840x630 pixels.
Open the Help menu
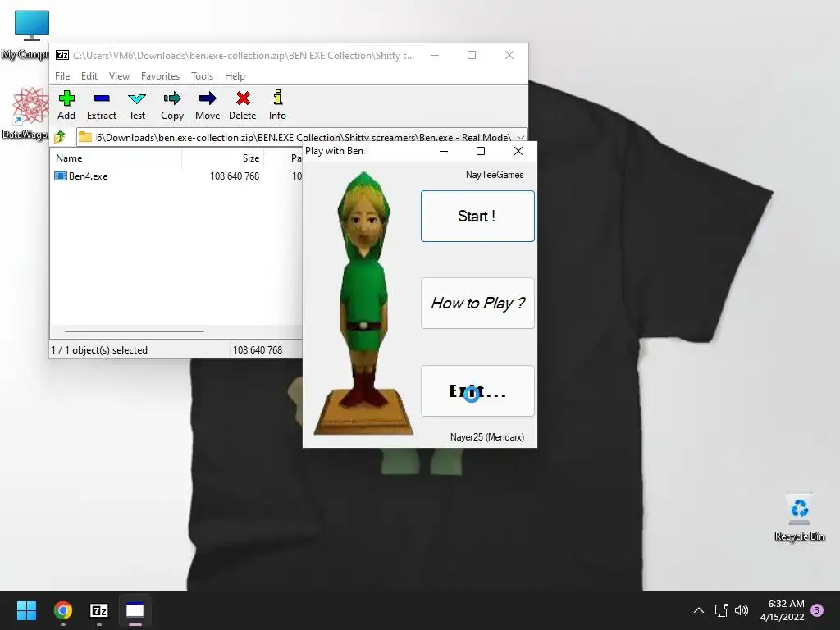click(x=235, y=76)
